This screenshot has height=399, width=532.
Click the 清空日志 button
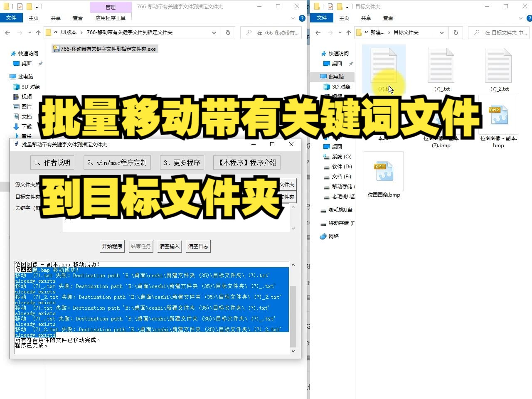tap(198, 246)
